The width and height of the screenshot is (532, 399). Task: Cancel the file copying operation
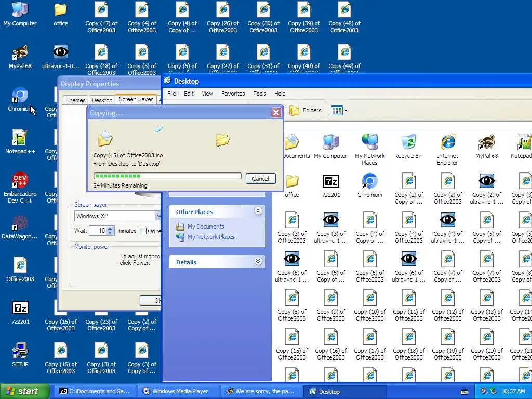260,179
